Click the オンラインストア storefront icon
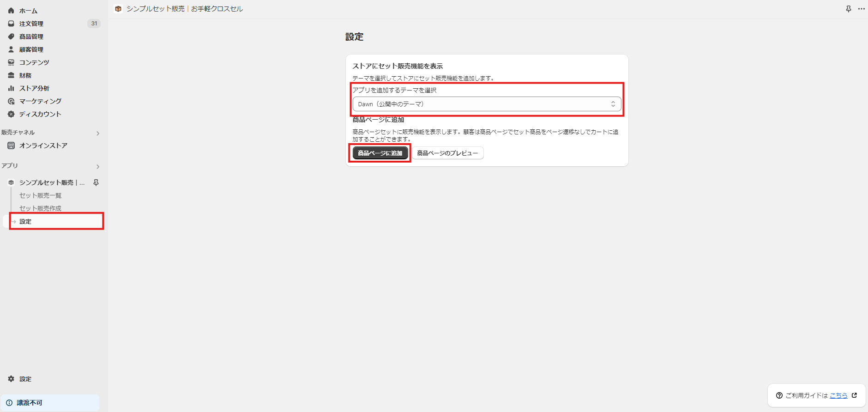This screenshot has height=412, width=868. [11, 145]
